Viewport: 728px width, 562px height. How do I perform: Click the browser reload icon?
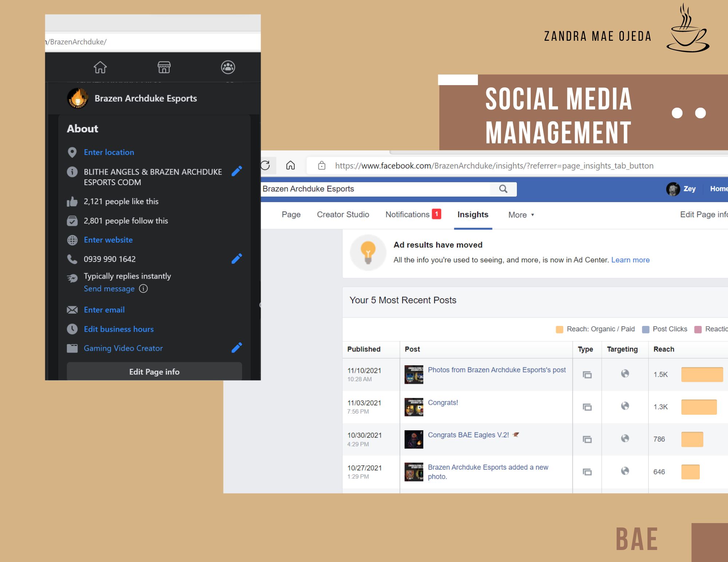(265, 166)
